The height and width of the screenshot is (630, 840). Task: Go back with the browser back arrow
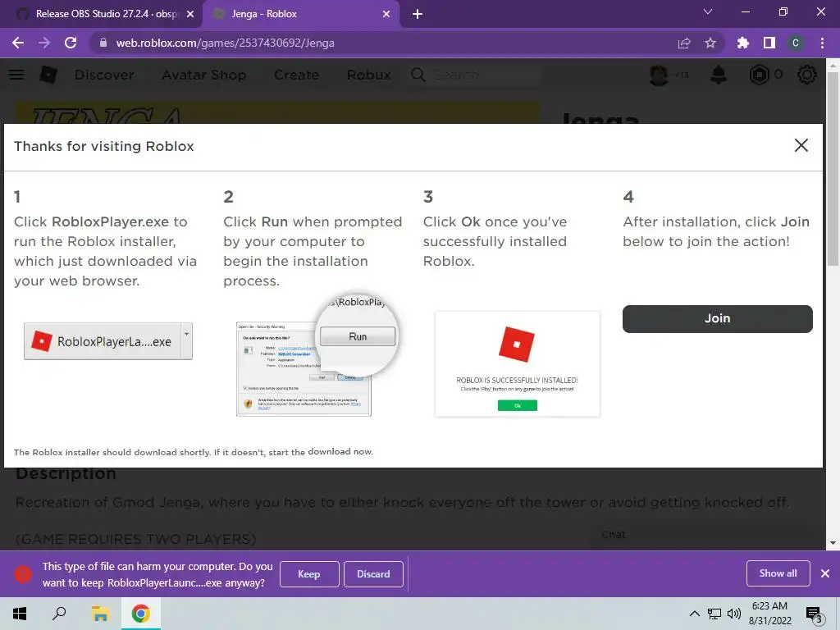point(18,43)
